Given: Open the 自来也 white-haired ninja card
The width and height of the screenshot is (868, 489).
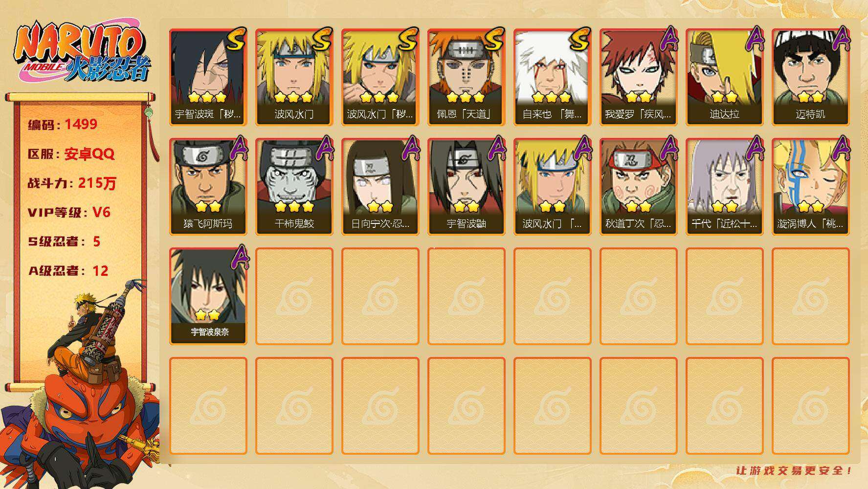Looking at the screenshot, I should [552, 77].
